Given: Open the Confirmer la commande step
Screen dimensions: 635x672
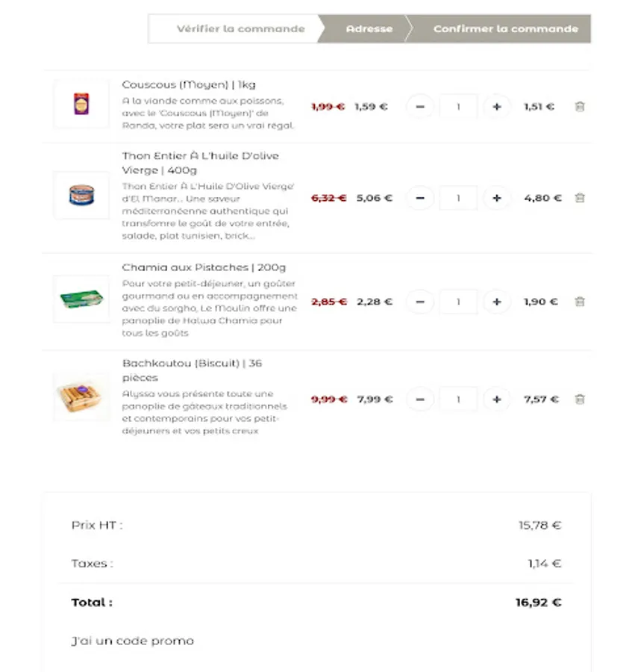Looking at the screenshot, I should (505, 29).
